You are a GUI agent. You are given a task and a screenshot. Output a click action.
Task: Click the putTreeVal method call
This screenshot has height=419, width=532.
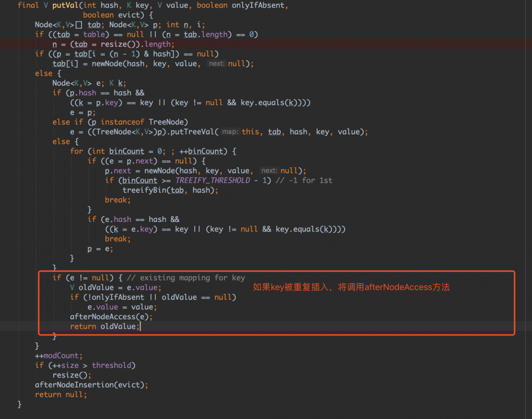click(192, 132)
